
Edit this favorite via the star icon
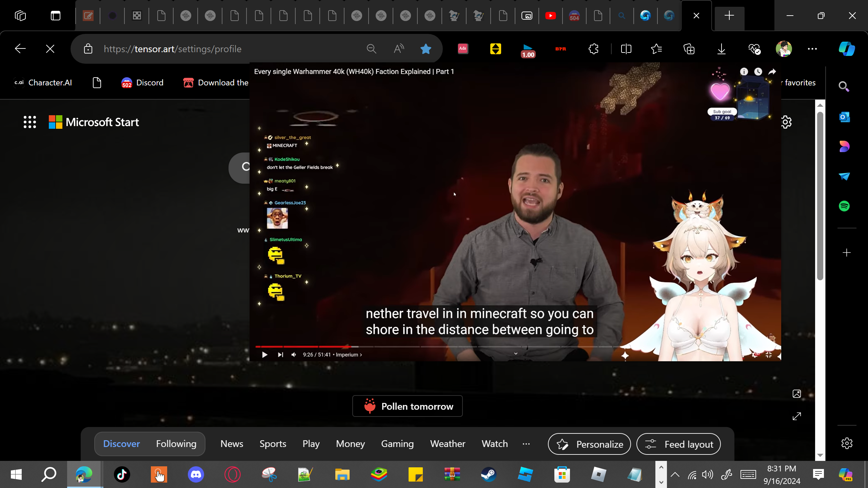[426, 49]
